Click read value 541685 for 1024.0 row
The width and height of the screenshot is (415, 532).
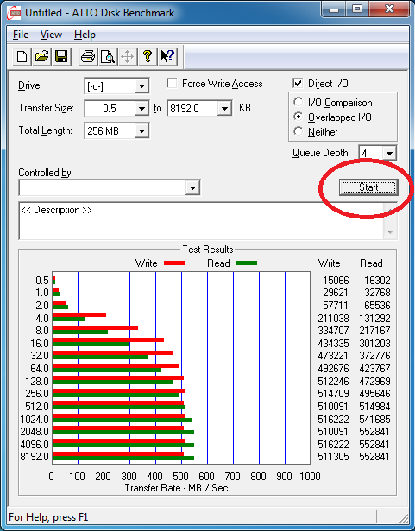click(375, 420)
